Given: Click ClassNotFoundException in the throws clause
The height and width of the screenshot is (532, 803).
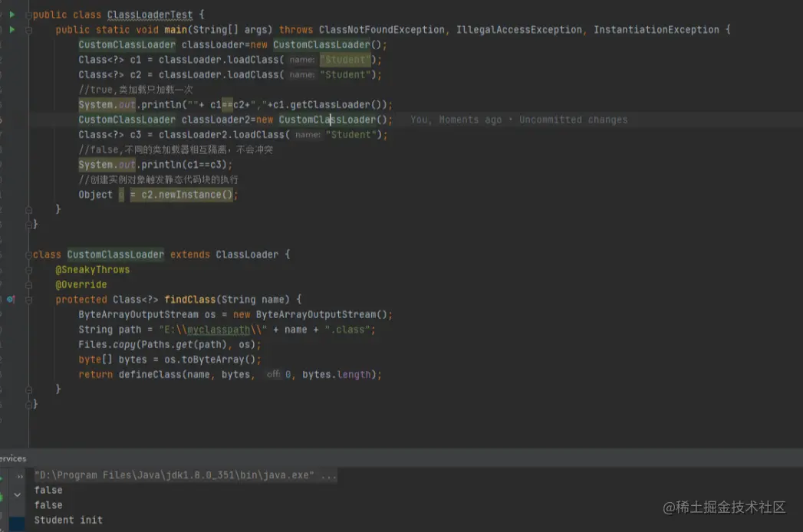Looking at the screenshot, I should [x=381, y=30].
